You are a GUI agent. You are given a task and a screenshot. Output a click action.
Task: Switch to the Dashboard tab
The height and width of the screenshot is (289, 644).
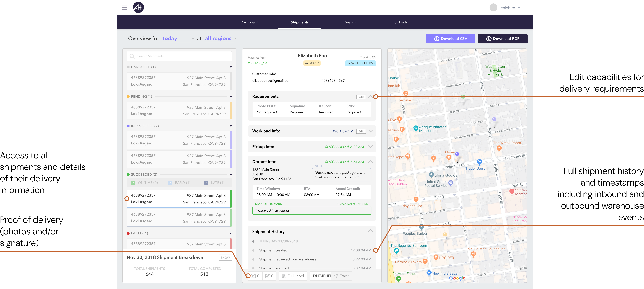[249, 22]
